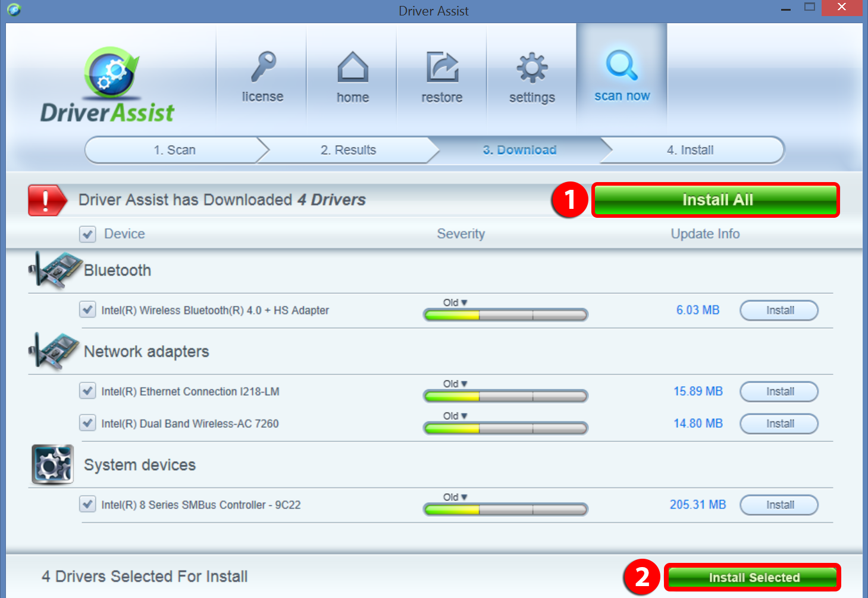Click 'Driver Assist has Downloaded 4 Drivers' text
The width and height of the screenshot is (868, 598).
222,200
